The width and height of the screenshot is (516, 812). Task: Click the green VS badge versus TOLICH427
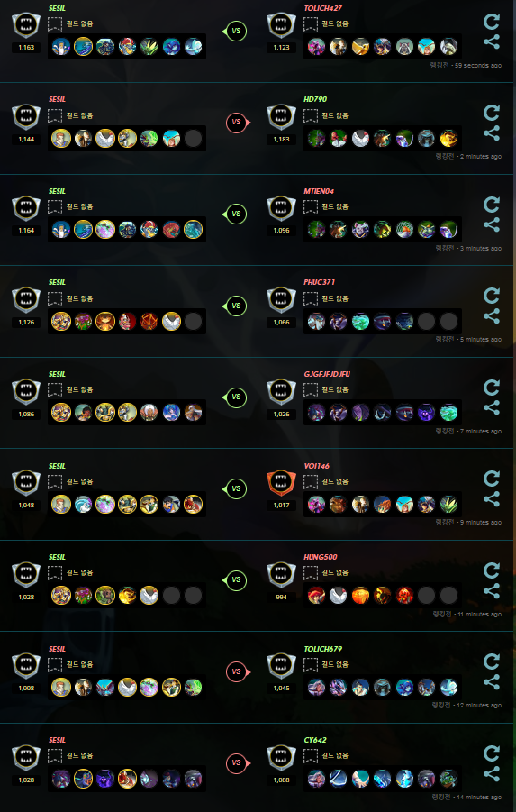point(235,31)
